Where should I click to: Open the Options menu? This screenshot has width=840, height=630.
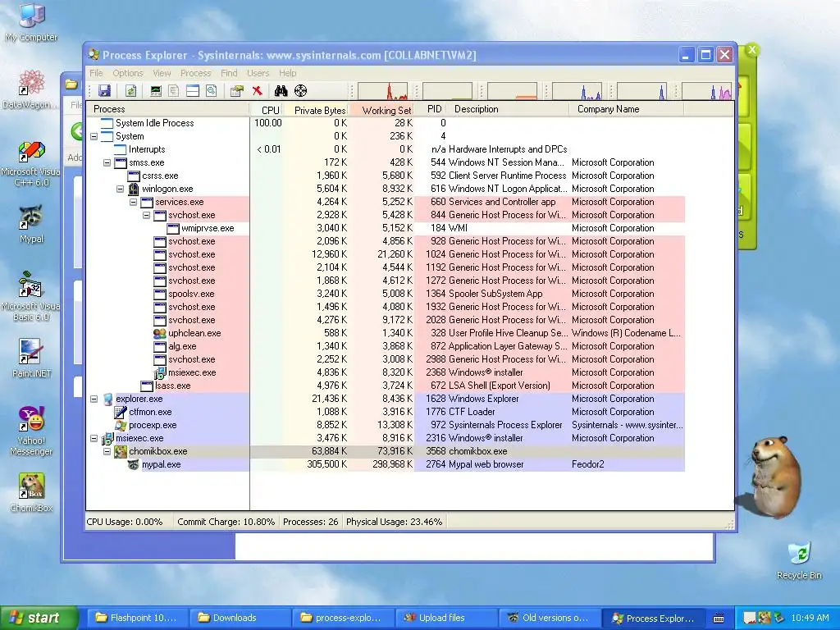[x=127, y=73]
